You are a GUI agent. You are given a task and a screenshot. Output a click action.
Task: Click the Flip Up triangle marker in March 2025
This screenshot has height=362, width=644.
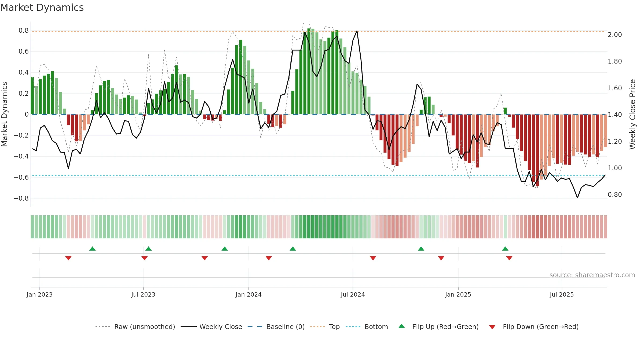[505, 249]
